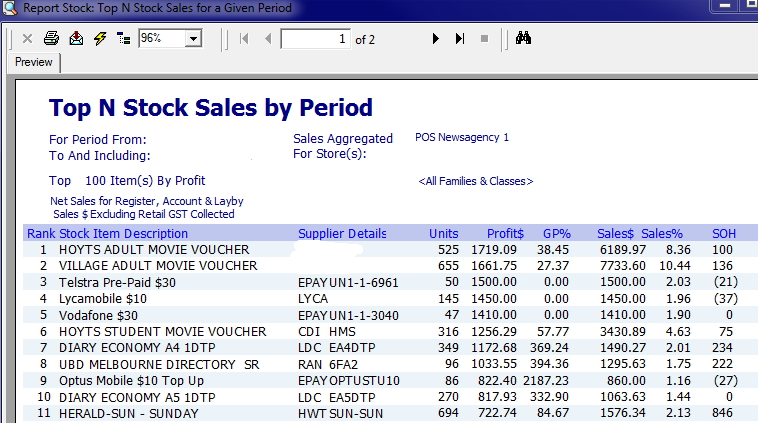This screenshot has height=423, width=758.
Task: Click HOYTS STUDENT MOVIE VOUCHER item
Action: click(x=162, y=332)
